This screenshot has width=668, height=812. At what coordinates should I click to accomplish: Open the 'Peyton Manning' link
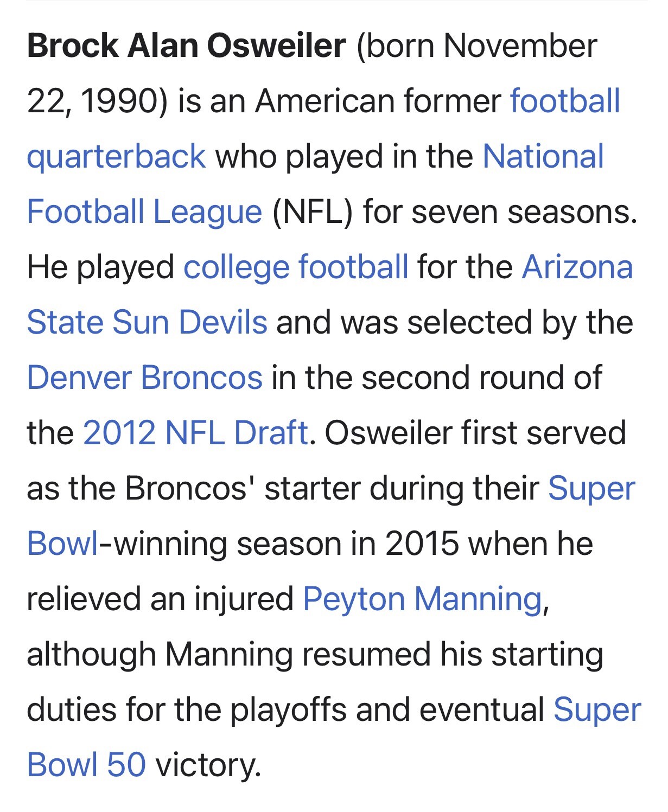tap(422, 599)
